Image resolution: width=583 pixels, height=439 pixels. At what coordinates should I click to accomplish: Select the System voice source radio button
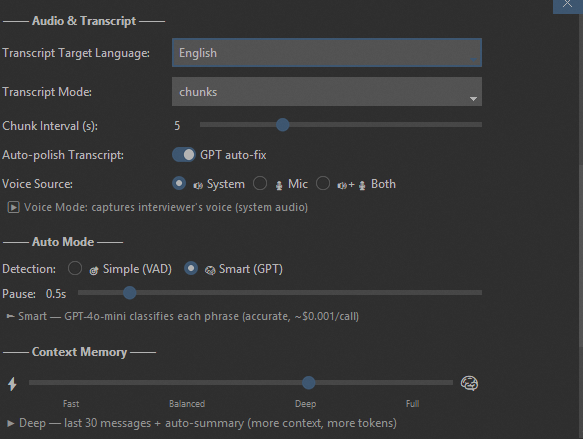click(179, 184)
